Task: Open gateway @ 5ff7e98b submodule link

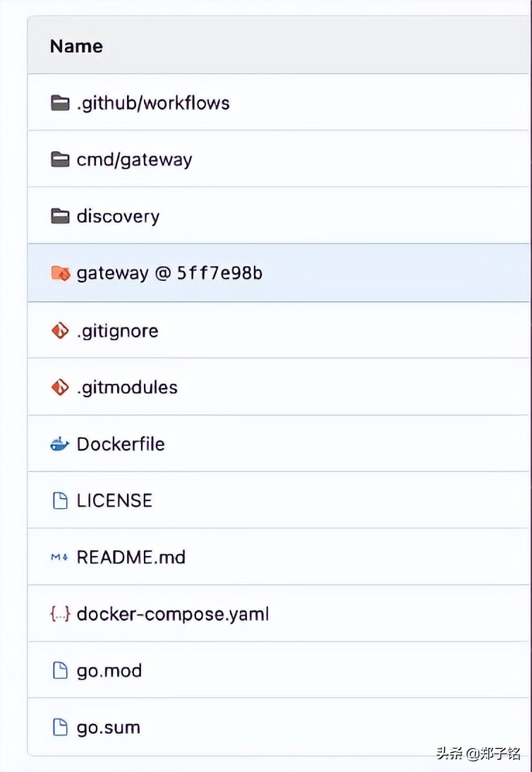Action: (x=169, y=273)
